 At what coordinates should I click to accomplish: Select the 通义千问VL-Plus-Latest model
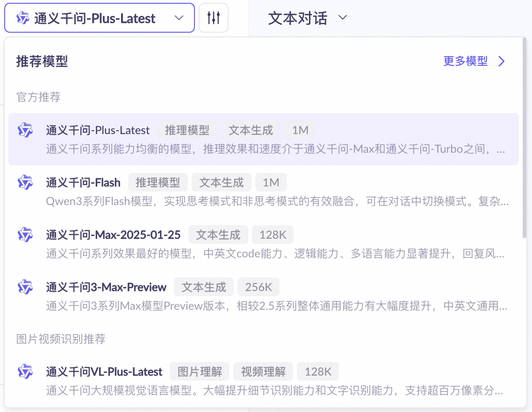coord(264,381)
